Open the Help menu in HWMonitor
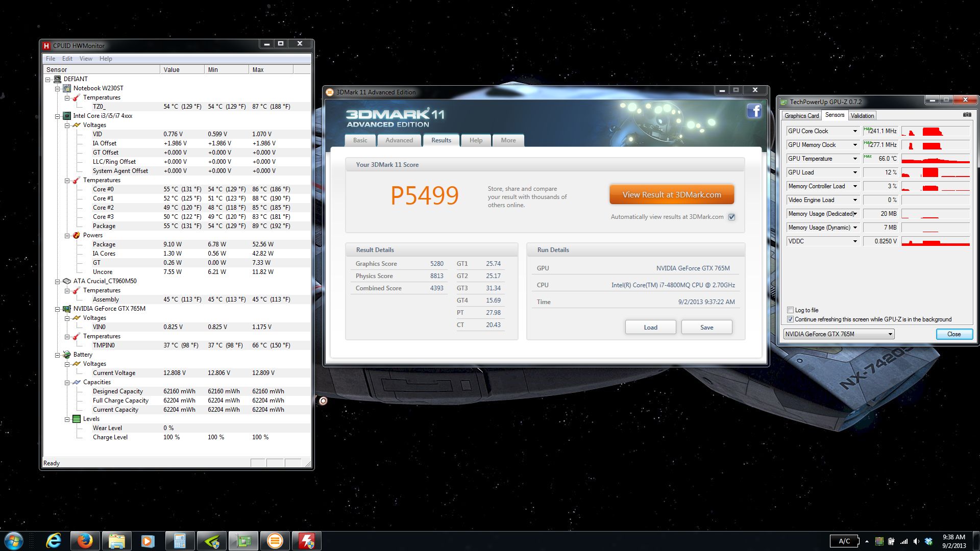 (106, 59)
